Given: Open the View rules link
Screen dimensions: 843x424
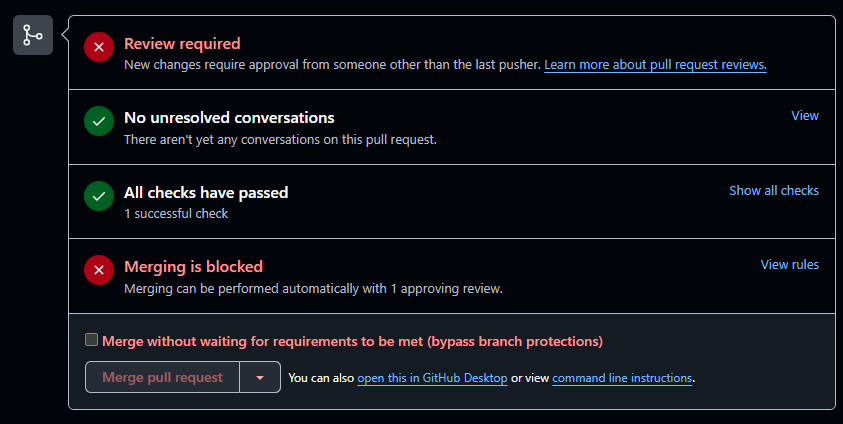Looking at the screenshot, I should [x=790, y=265].
